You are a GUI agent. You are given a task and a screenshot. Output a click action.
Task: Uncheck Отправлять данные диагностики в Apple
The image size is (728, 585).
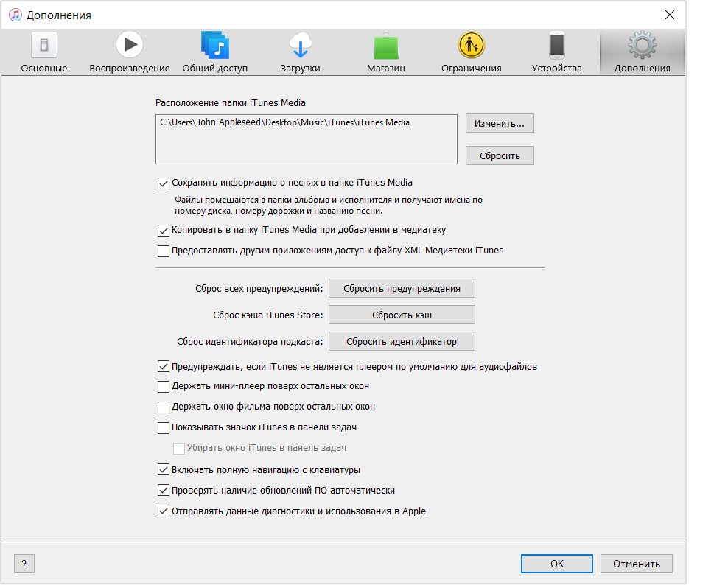click(164, 511)
